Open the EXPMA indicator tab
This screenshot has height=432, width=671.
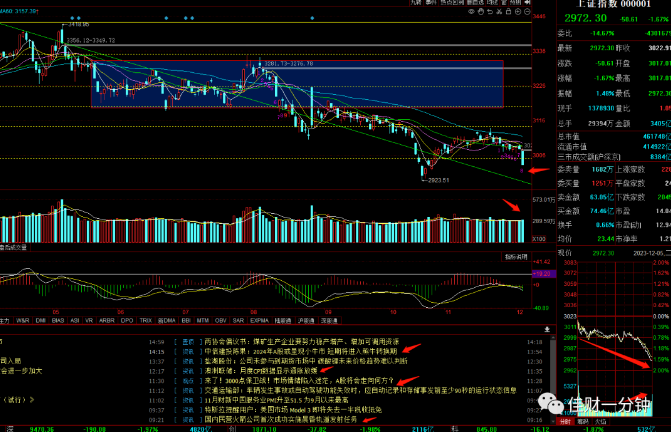coord(259,320)
